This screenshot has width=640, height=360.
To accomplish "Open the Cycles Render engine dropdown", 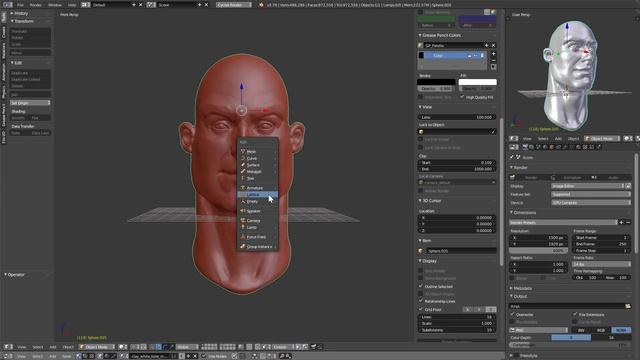I will pos(234,5).
